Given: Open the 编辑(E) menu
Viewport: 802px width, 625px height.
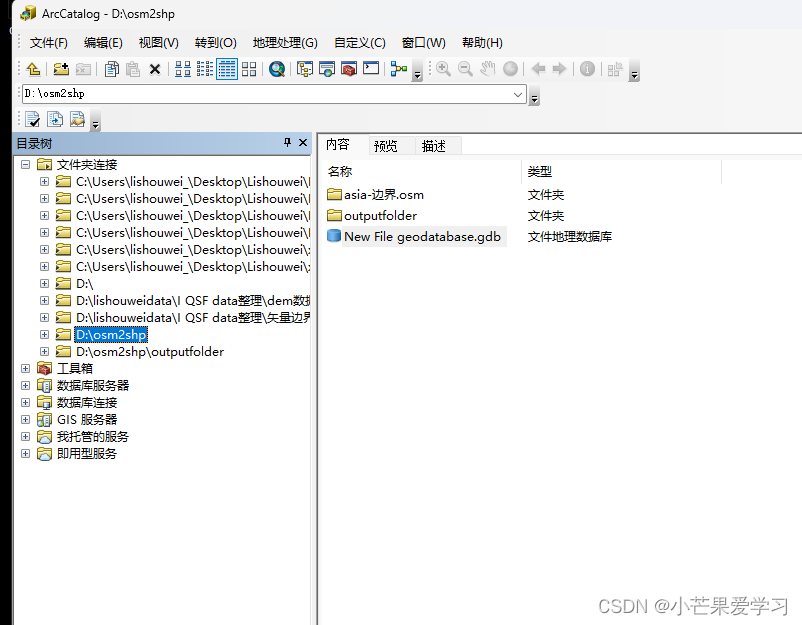Looking at the screenshot, I should pyautogui.click(x=103, y=42).
